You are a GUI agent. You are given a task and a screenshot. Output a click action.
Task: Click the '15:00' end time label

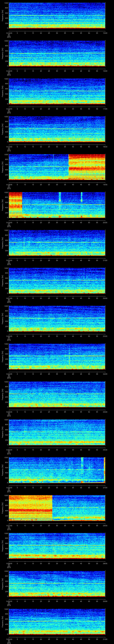tap(105, 33)
